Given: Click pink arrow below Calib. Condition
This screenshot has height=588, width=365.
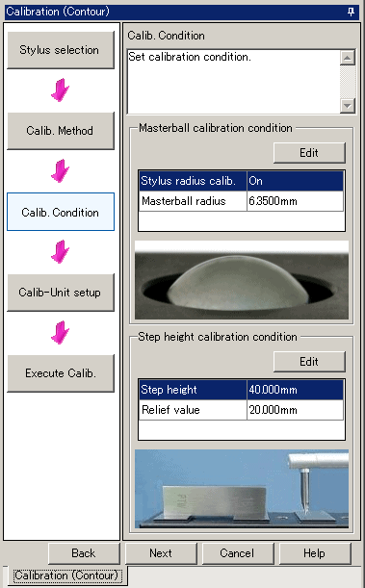Looking at the screenshot, I should point(60,251).
